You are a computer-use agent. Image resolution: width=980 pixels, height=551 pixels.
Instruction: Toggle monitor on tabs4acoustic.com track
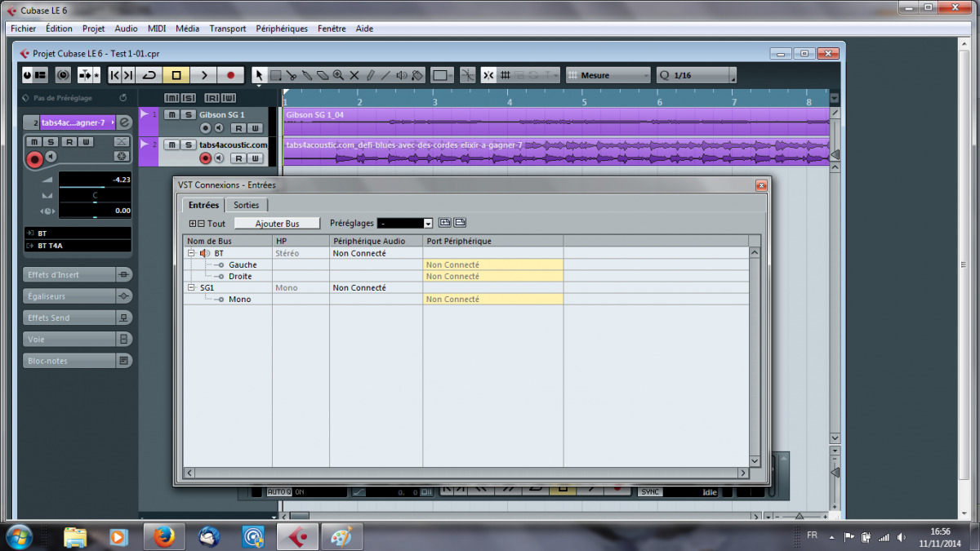pyautogui.click(x=219, y=158)
